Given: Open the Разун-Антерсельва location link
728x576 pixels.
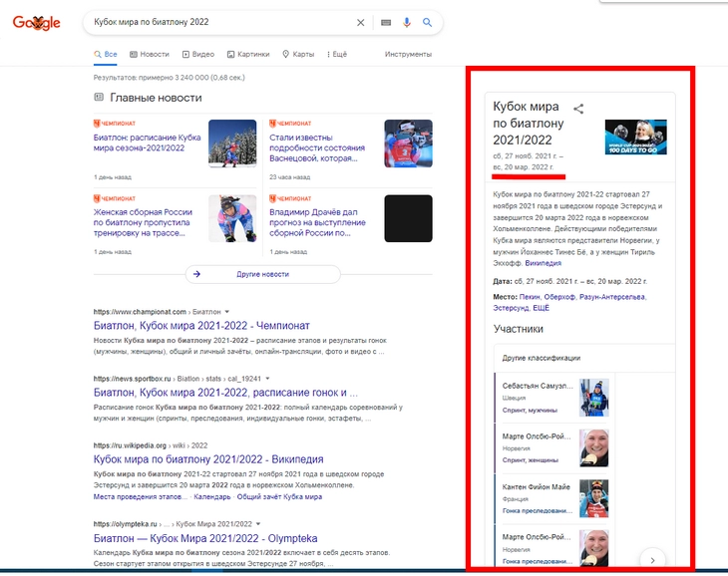Looking at the screenshot, I should (x=612, y=297).
